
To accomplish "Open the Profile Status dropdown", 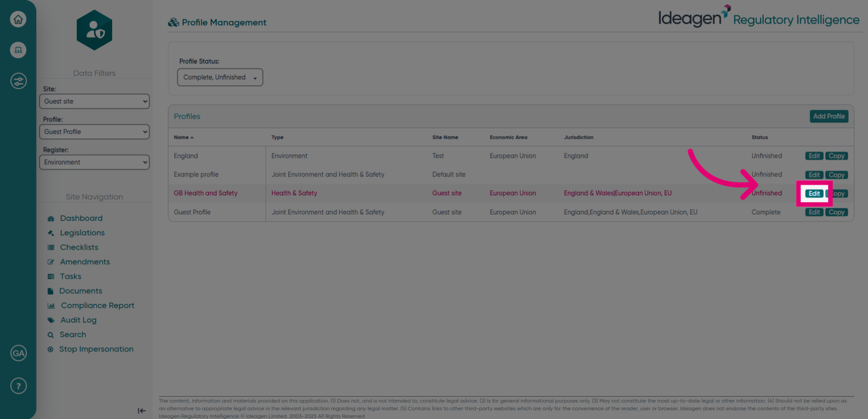I will [220, 77].
